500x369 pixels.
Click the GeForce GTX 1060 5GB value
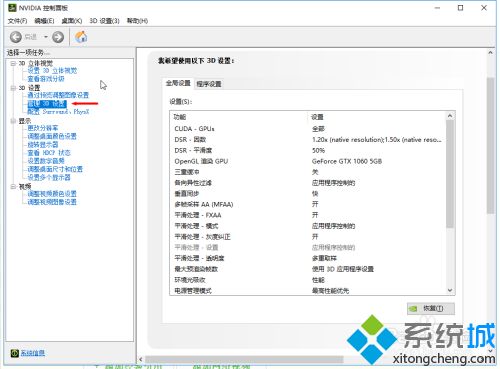pyautogui.click(x=347, y=161)
